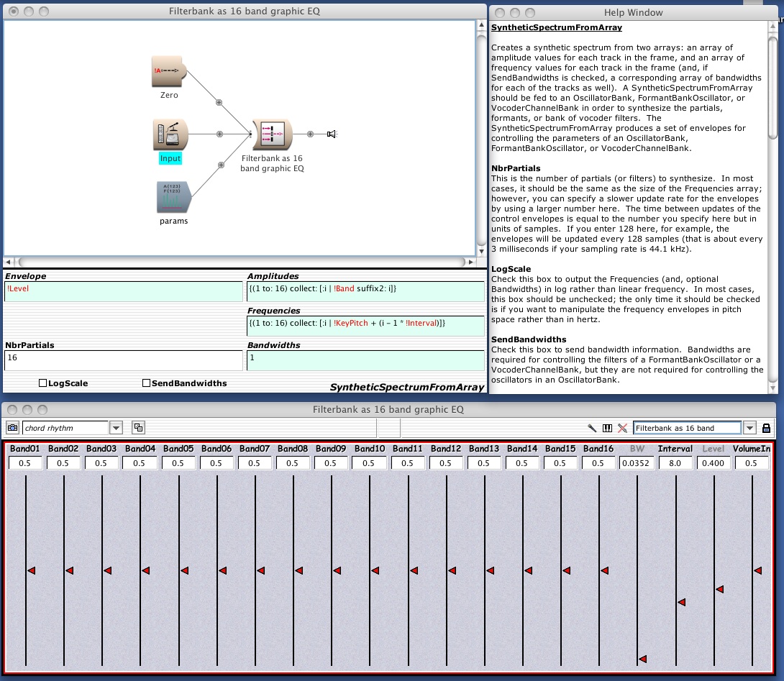This screenshot has height=681, width=784.
Task: Click the Input label under the sound icon
Action: coord(170,158)
